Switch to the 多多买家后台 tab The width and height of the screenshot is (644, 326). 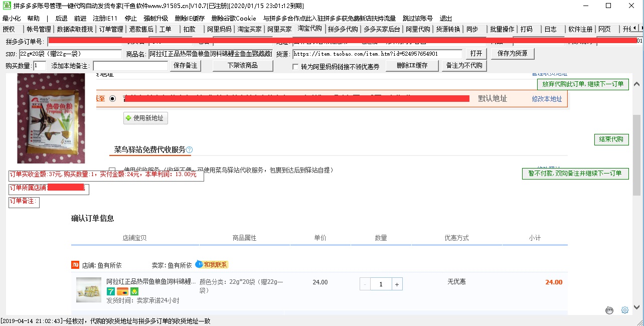[x=382, y=29]
